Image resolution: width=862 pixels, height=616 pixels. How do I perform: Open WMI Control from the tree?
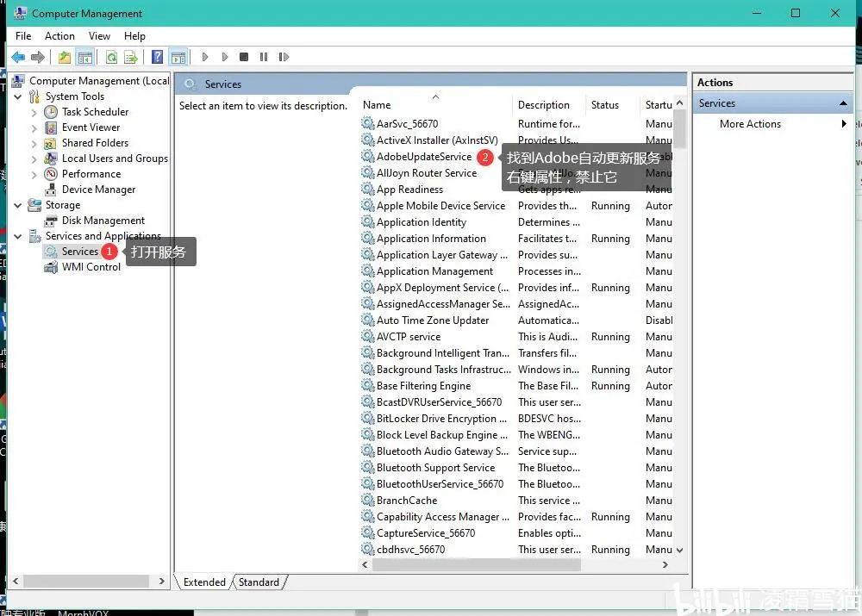[89, 267]
